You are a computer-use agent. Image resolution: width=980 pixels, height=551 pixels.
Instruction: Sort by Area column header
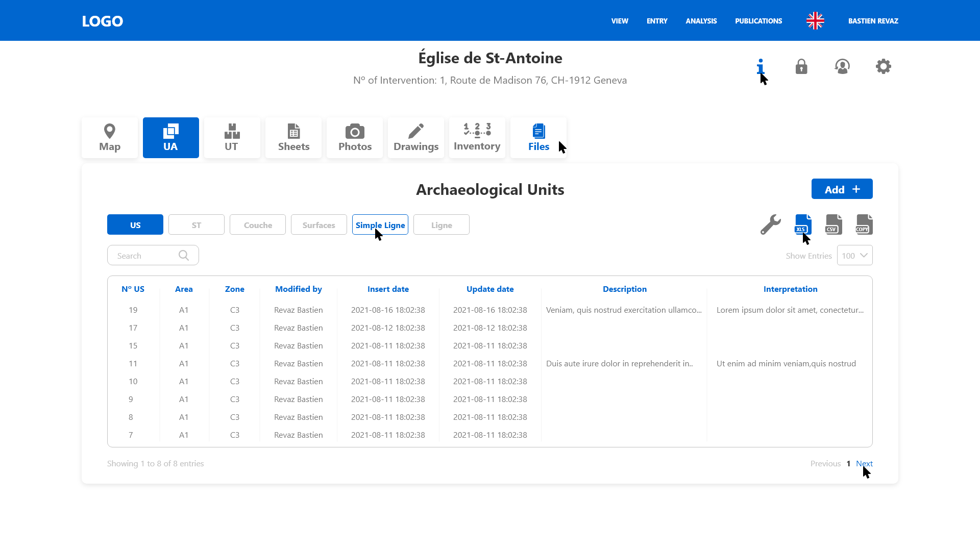click(184, 289)
